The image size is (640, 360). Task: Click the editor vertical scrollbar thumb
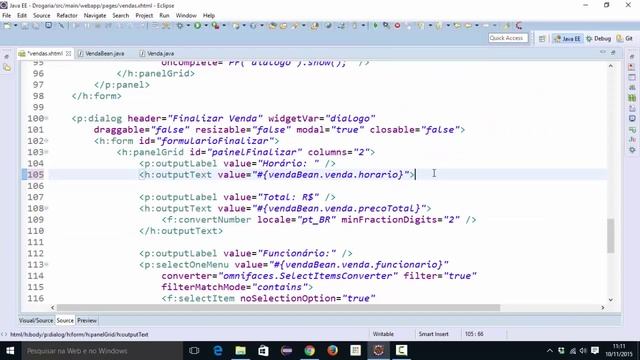[x=611, y=236]
